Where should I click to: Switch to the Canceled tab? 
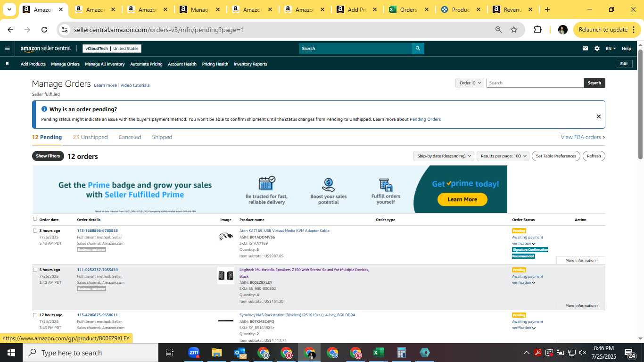pyautogui.click(x=130, y=137)
